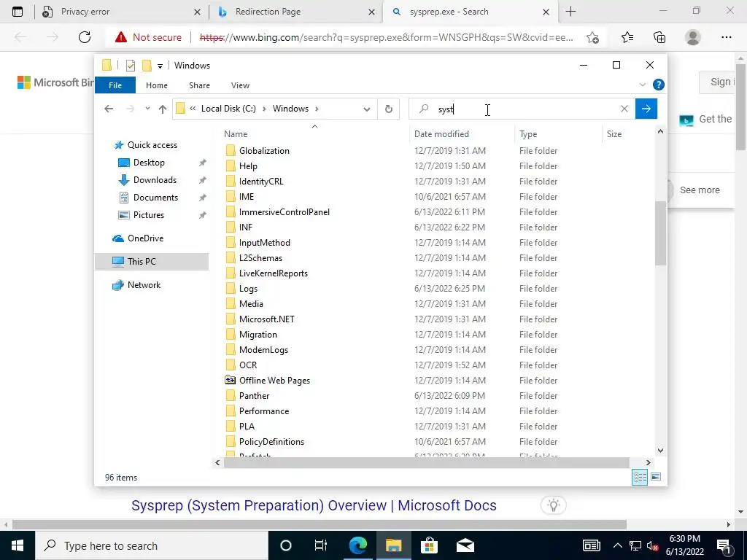This screenshot has width=747, height=560.
Task: Open Edge Settings and more ellipsis menu
Action: 726,37
